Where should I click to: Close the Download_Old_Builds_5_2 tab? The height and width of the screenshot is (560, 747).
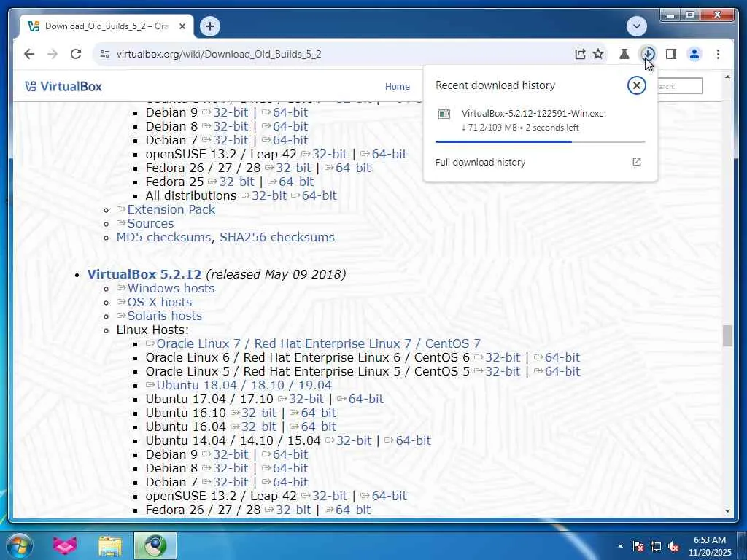pyautogui.click(x=182, y=26)
